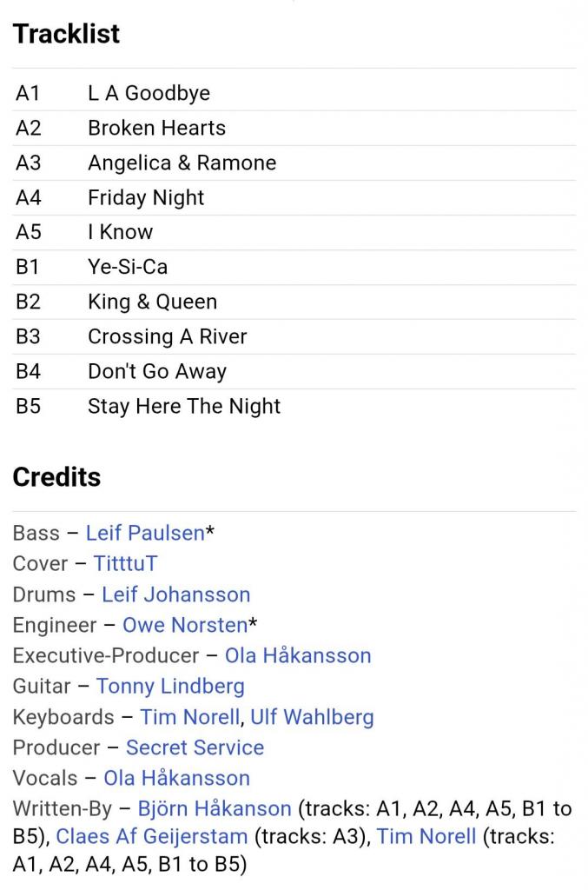Open guitarist Tonny Lindberg's link

tap(170, 686)
